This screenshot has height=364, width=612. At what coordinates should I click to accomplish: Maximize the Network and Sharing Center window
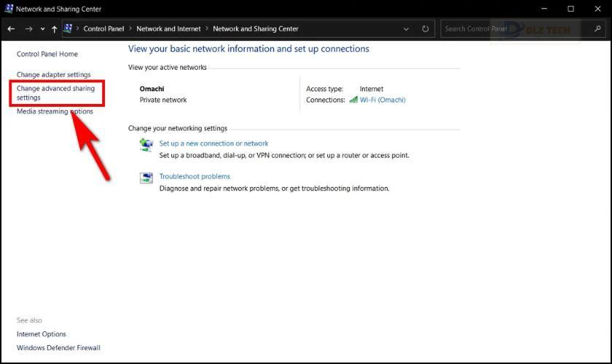click(x=570, y=9)
